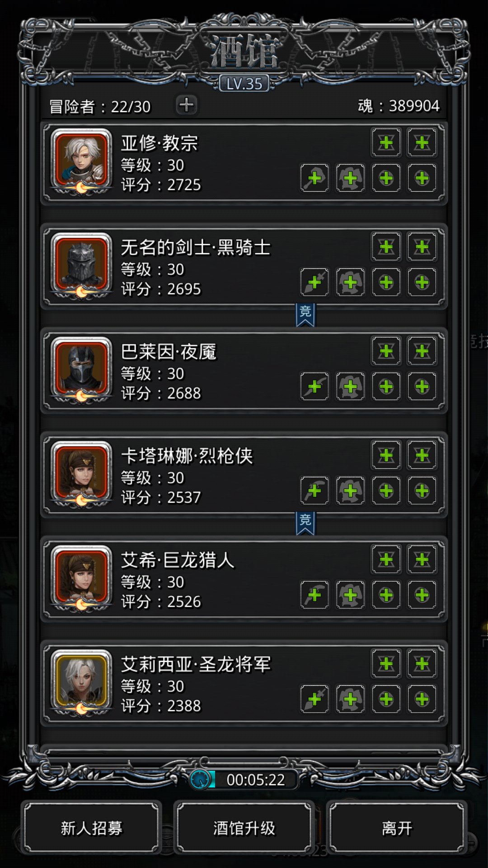The height and width of the screenshot is (868, 488).
Task: Equip dagger weapon slot for 巴莱因·夜魇
Action: [314, 387]
